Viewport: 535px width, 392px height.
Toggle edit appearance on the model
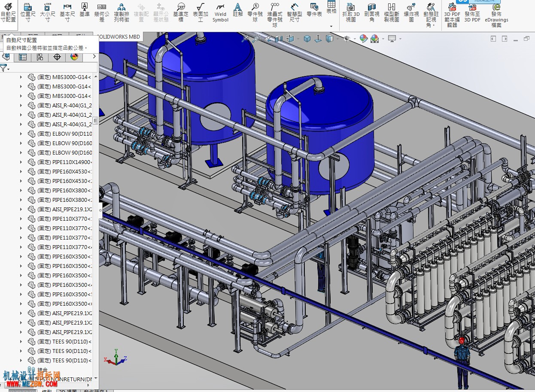pos(363,38)
